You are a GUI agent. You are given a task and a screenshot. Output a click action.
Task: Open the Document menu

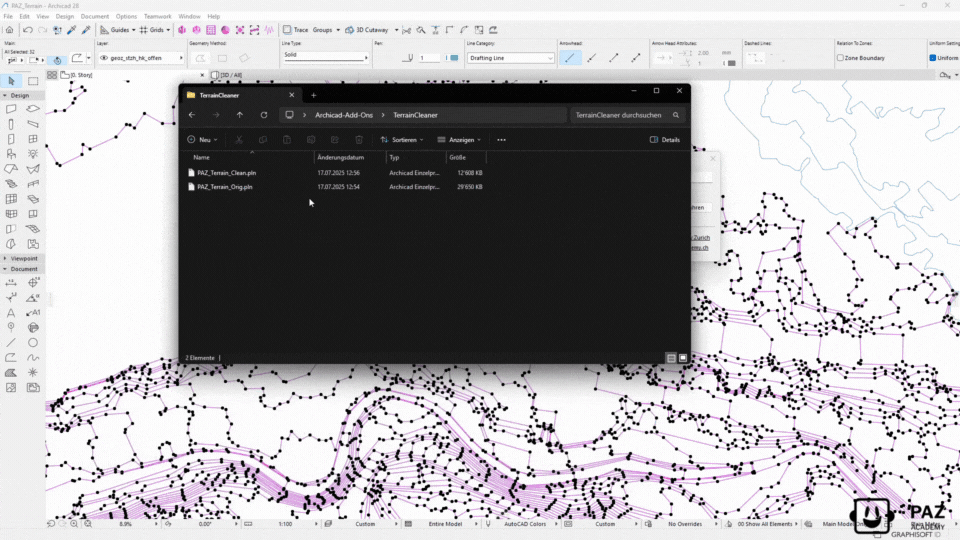click(94, 17)
